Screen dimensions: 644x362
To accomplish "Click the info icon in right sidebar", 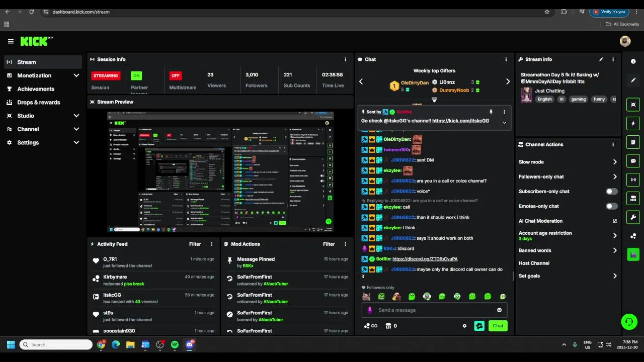I will 633,61.
